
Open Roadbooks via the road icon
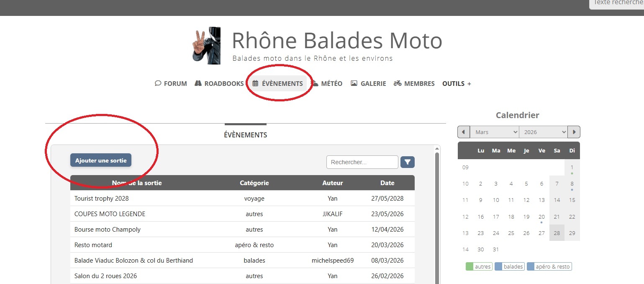click(198, 83)
